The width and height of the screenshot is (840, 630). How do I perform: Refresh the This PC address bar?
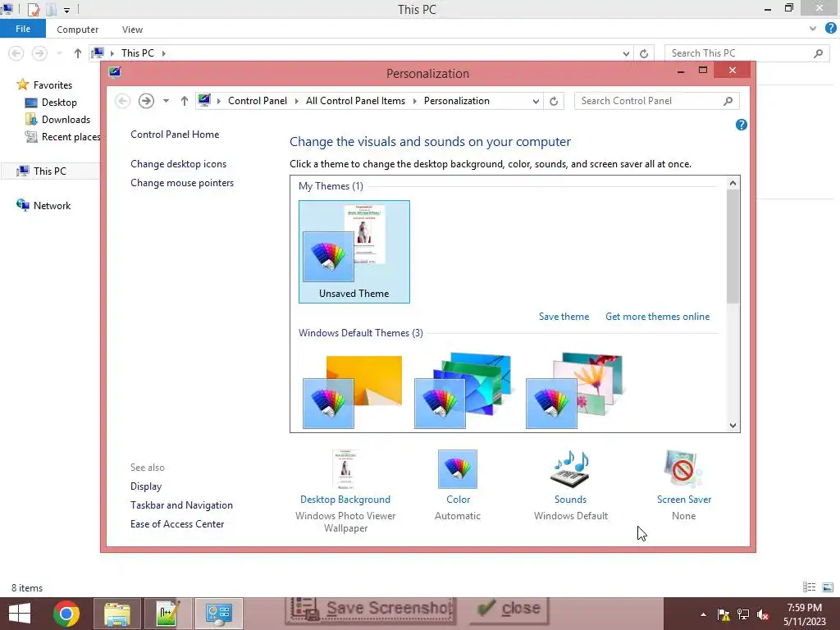coord(644,53)
